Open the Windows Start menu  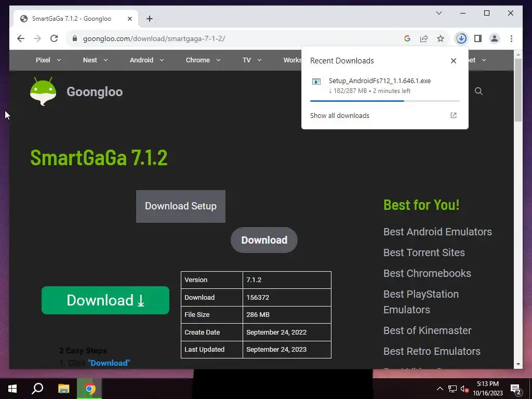tap(12, 389)
